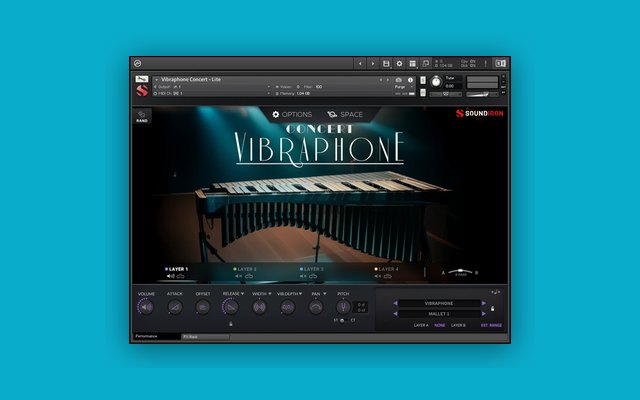Switch to the FX Rack tab
Image resolution: width=640 pixels, height=400 pixels.
(205, 337)
